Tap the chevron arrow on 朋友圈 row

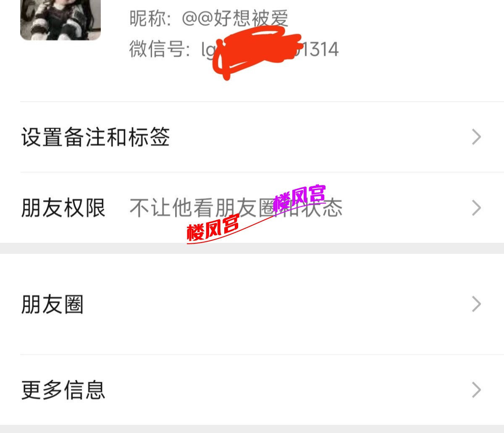476,304
